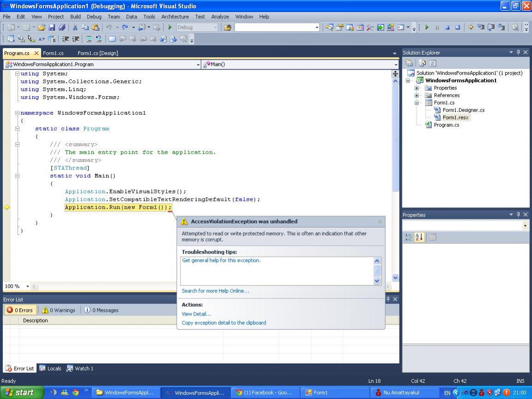Click the Uncomment selected lines icon
The width and height of the screenshot is (532, 399).
(x=99, y=39)
